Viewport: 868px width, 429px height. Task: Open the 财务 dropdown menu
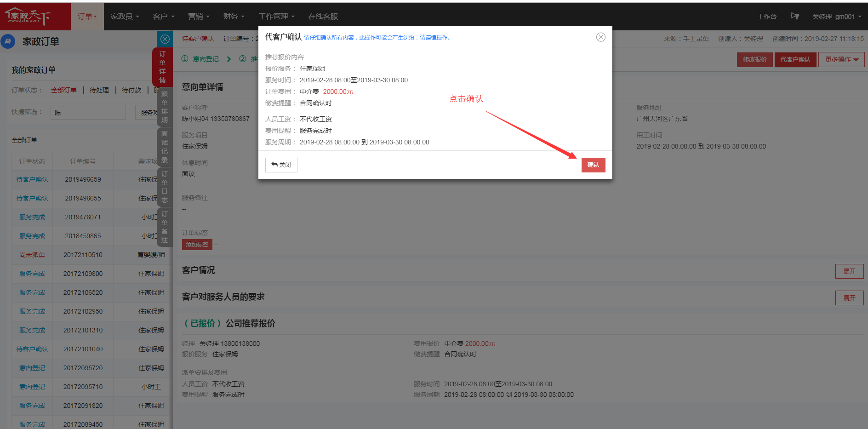234,16
